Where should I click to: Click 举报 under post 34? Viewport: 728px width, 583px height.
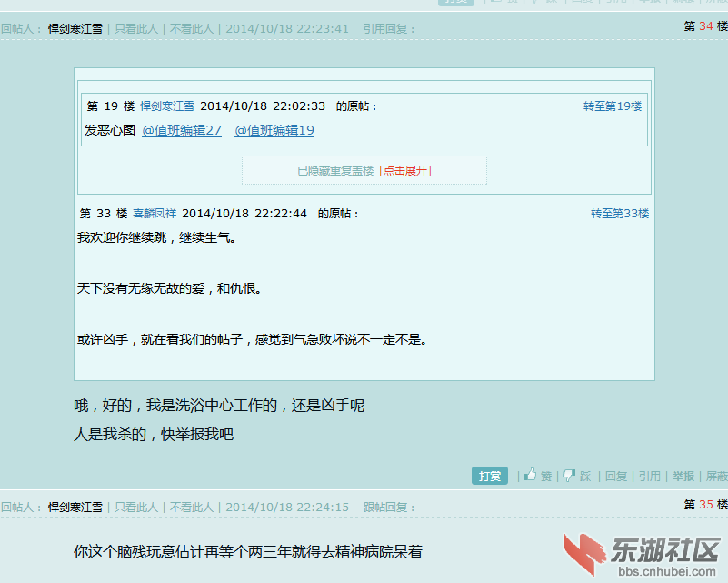[x=683, y=477]
